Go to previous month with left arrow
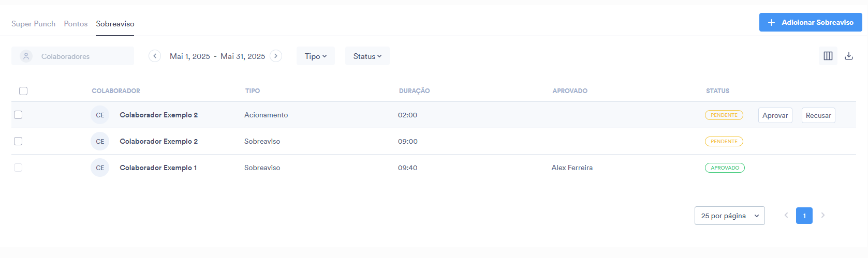The height and width of the screenshot is (258, 868). [x=155, y=56]
